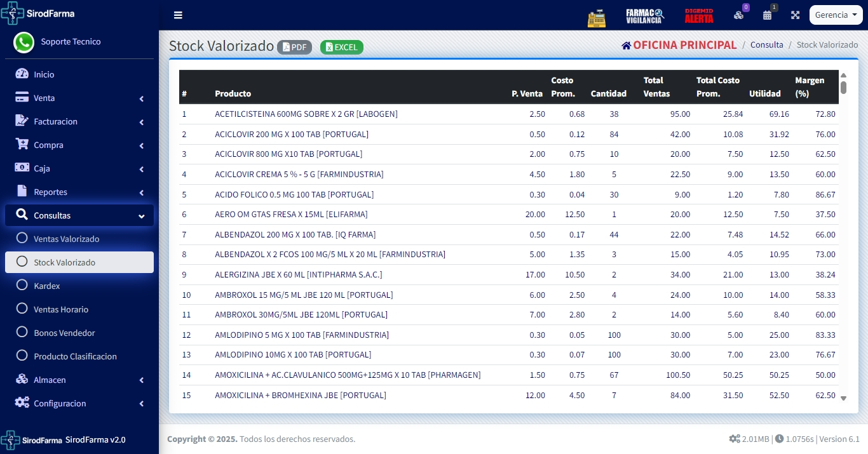Export the stock report to EXCEL

coord(341,47)
